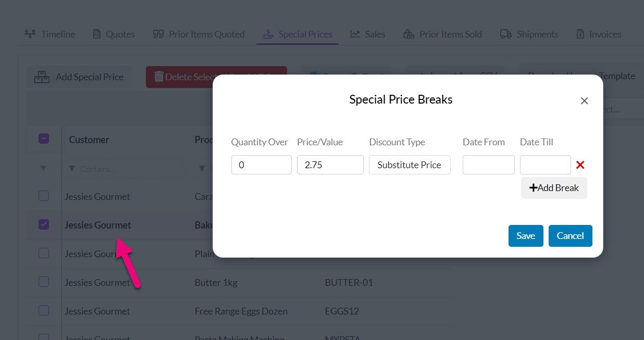This screenshot has height=340, width=644.
Task: Uncheck the selected Jessies Gourmet row
Action: pyautogui.click(x=44, y=224)
